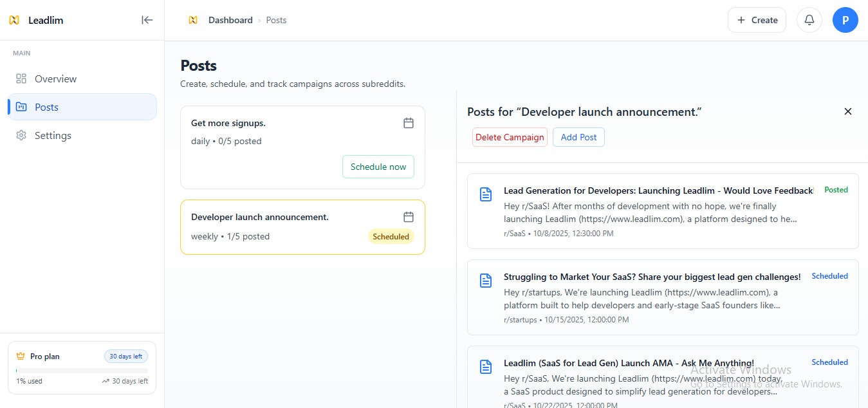Open notifications bell
This screenshot has height=408, width=868.
coord(809,20)
